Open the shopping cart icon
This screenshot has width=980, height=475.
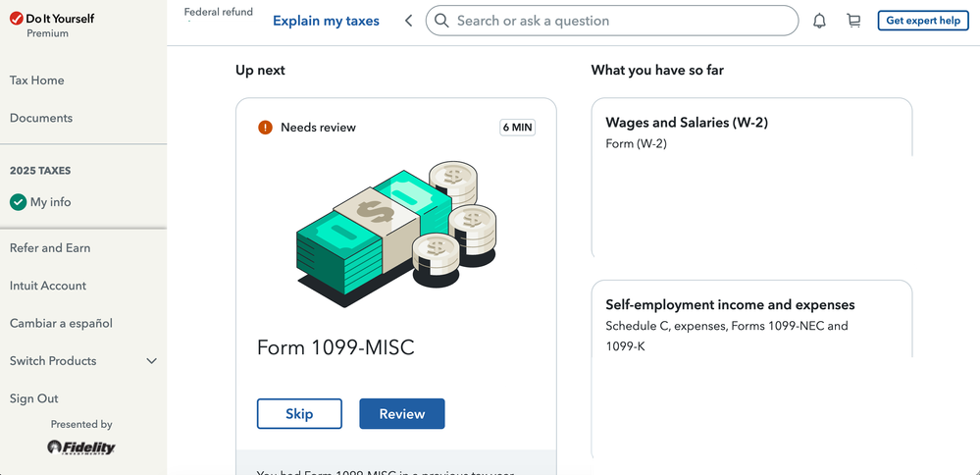point(853,21)
